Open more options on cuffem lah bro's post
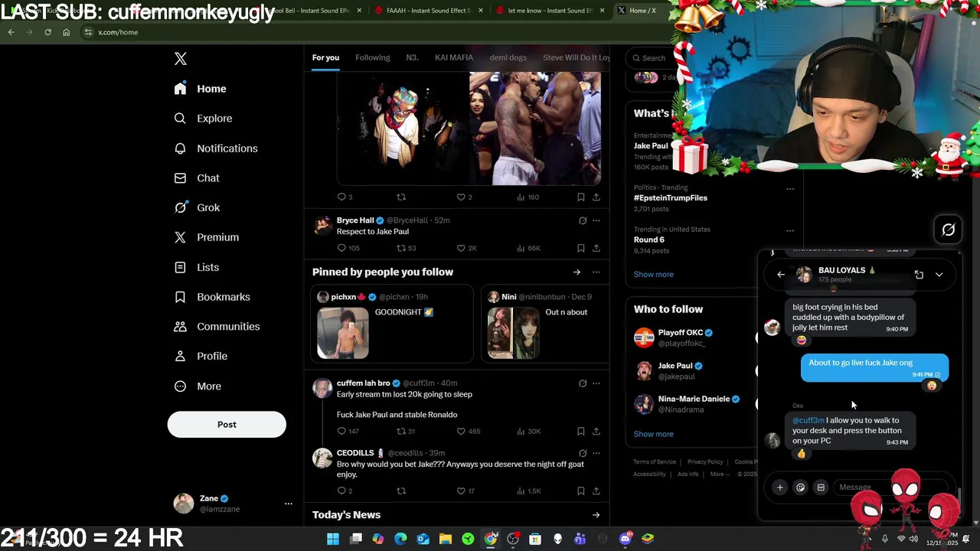 click(x=596, y=383)
